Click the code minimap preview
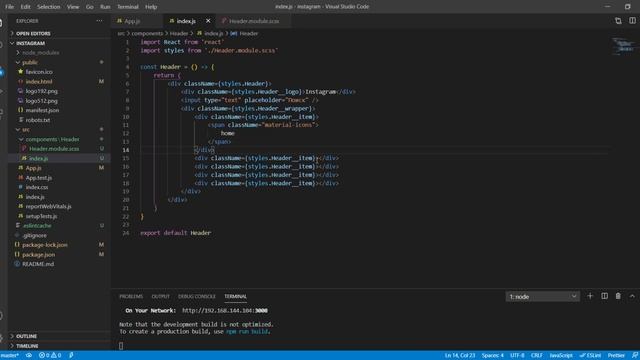 624,46
